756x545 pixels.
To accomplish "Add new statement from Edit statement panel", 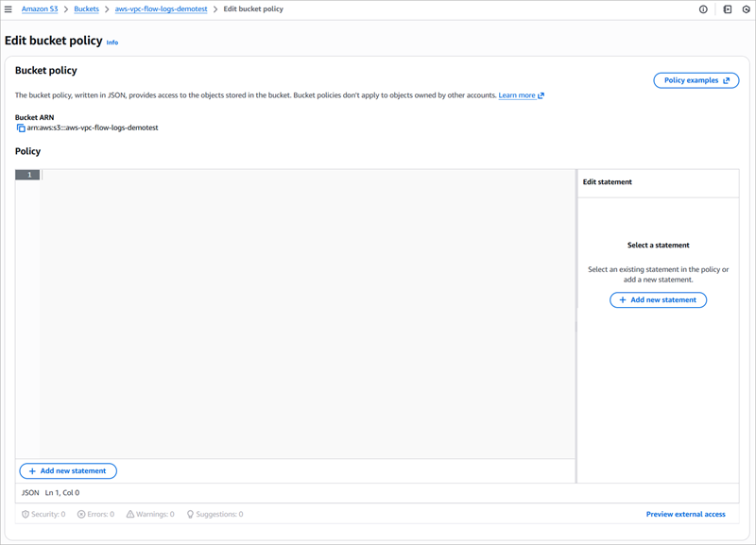I will click(x=658, y=299).
